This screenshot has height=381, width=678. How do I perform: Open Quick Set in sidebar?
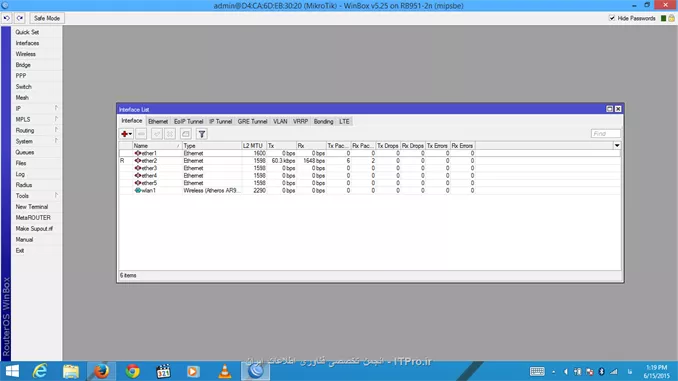(x=27, y=32)
